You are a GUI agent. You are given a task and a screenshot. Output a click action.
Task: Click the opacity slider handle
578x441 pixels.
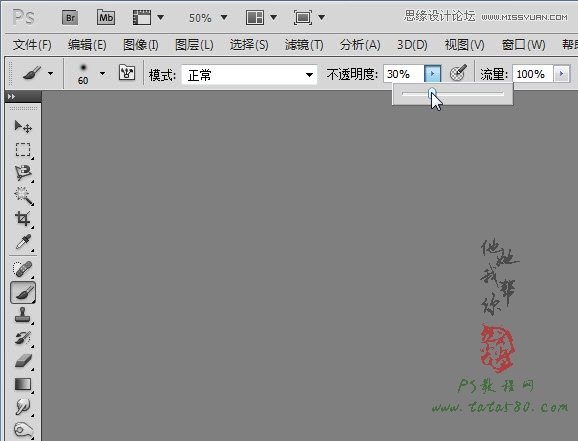click(432, 93)
